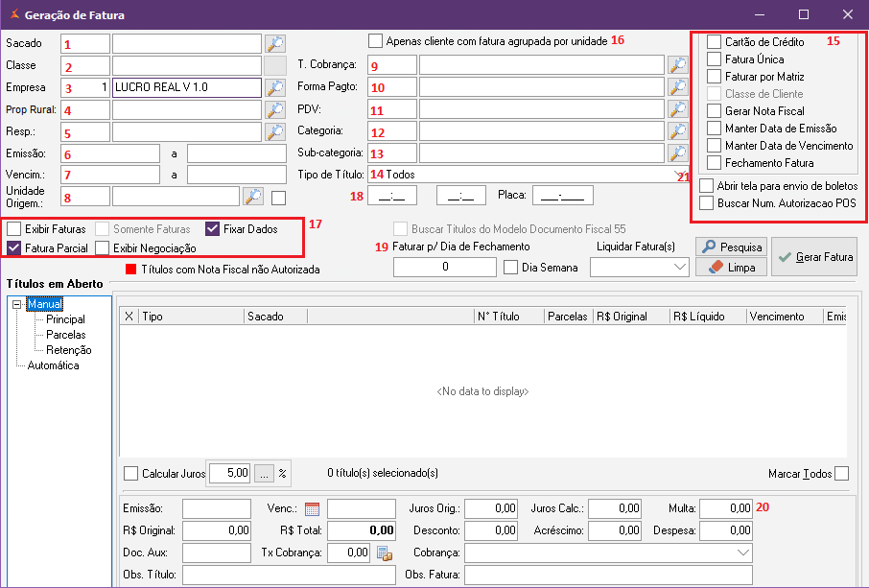869x588 pixels.
Task: Open the calendar icon next to Venc.
Action: (x=312, y=508)
